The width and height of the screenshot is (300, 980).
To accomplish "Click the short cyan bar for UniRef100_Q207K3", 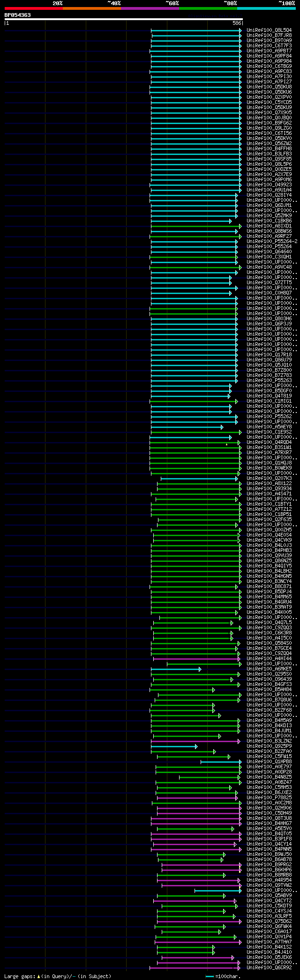I will pyautogui.click(x=199, y=478).
